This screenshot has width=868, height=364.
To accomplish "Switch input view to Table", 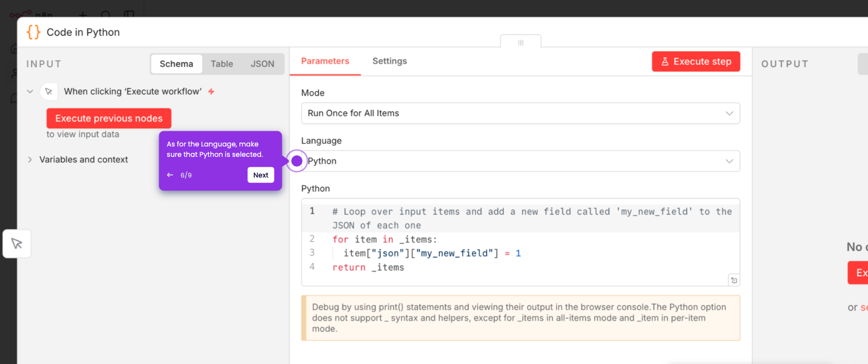I will coord(222,64).
